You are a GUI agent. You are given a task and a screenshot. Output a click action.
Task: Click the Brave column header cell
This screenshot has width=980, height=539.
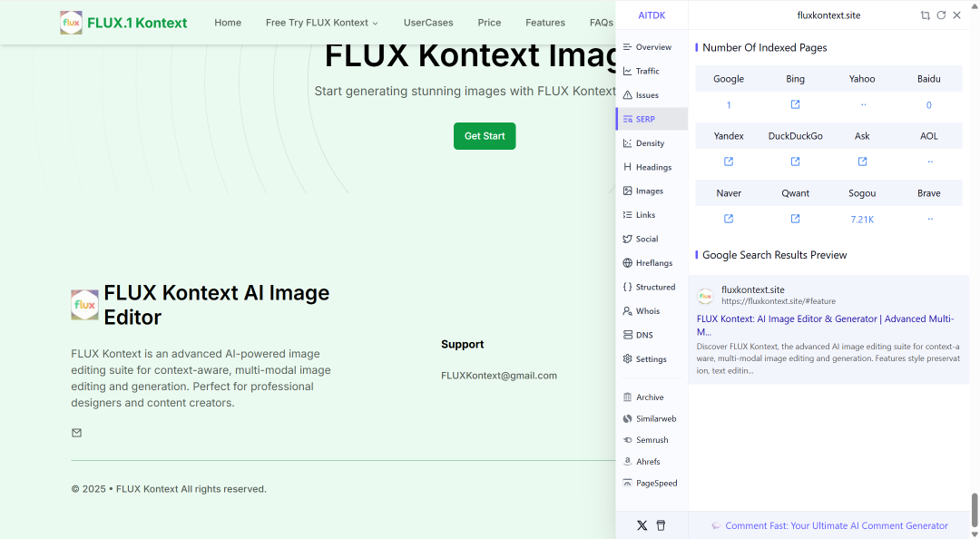click(929, 193)
